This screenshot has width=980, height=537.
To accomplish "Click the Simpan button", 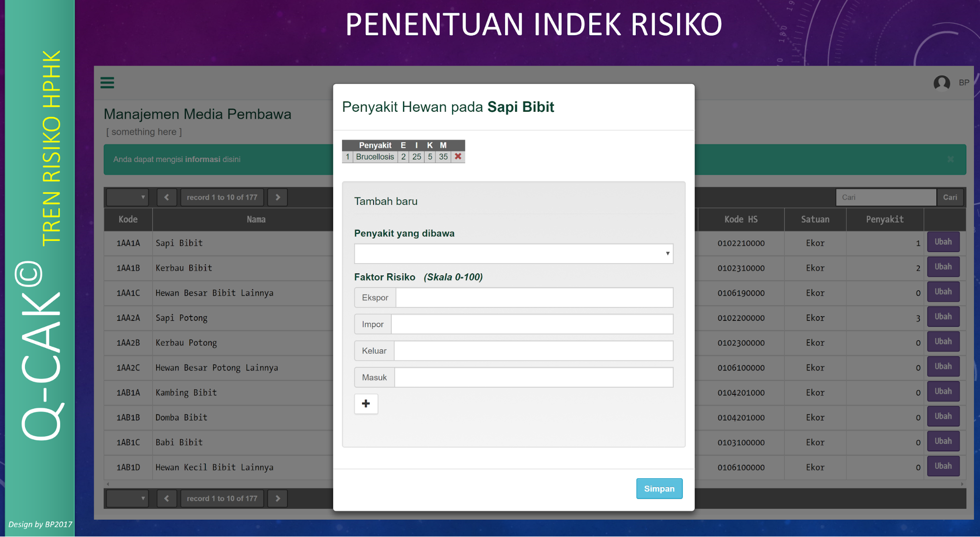I will point(659,488).
